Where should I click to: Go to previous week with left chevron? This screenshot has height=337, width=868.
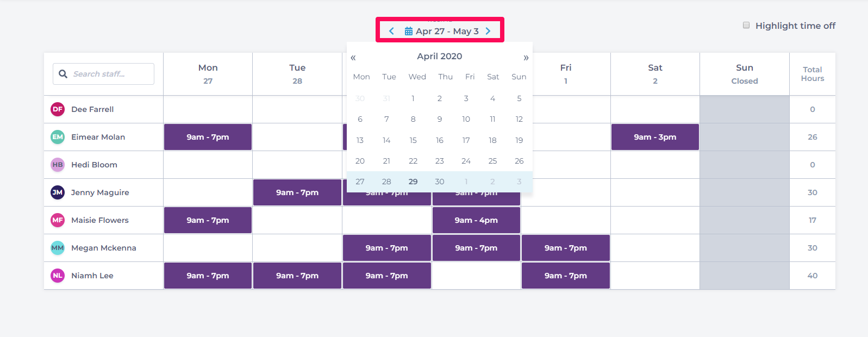[391, 31]
